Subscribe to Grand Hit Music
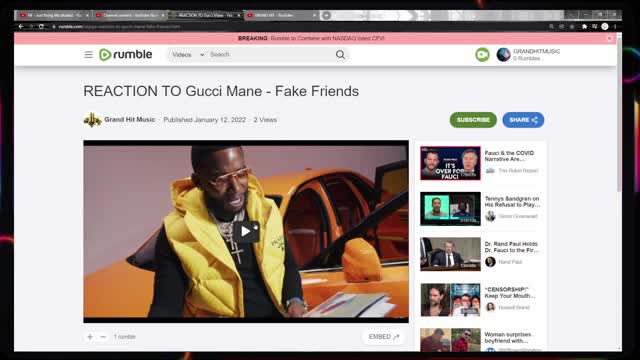This screenshot has width=640, height=360. [x=473, y=120]
